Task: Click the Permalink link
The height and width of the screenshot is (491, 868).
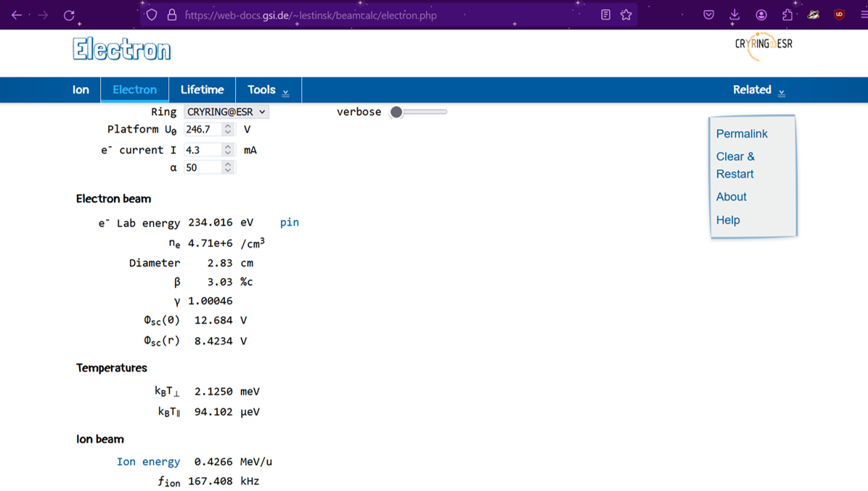Action: click(x=742, y=134)
